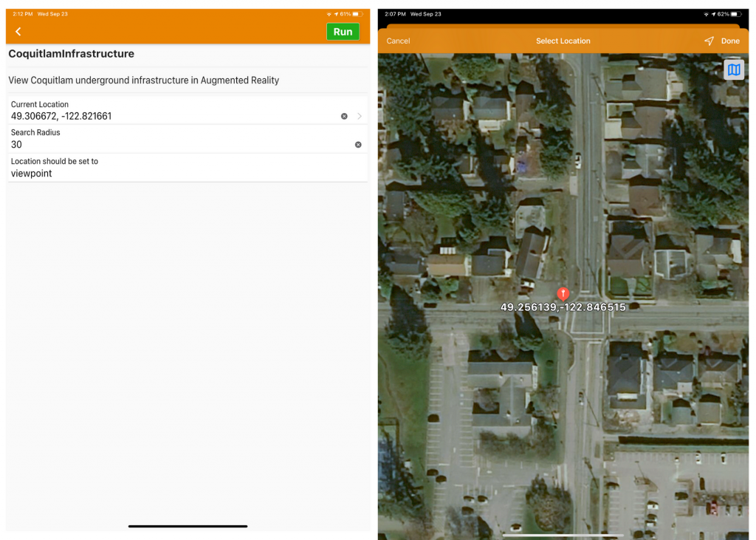The height and width of the screenshot is (540, 756).
Task: Run the CoquitlamInfrastructure workspace
Action: [x=343, y=32]
